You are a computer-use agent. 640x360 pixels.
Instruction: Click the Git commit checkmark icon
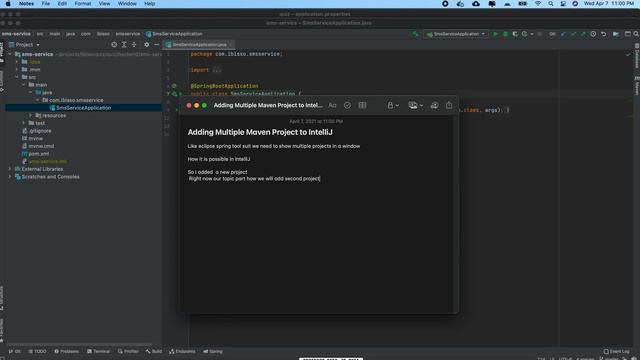pyautogui.click(x=573, y=34)
